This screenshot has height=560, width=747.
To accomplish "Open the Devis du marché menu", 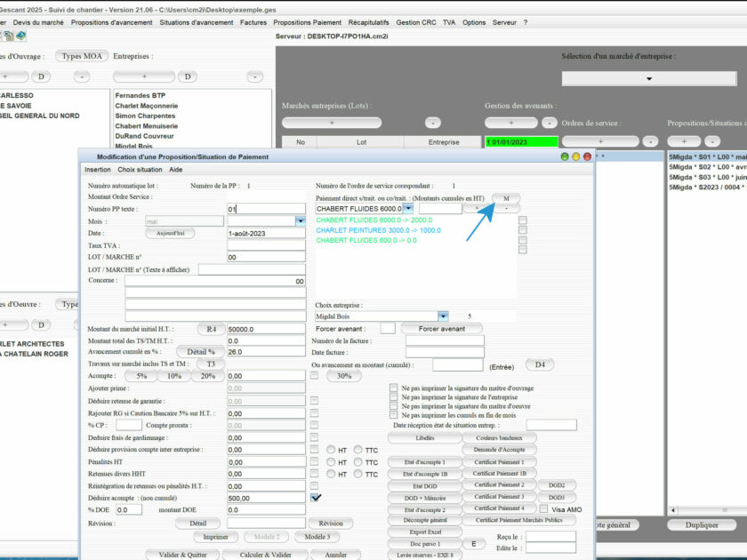I will [x=38, y=22].
